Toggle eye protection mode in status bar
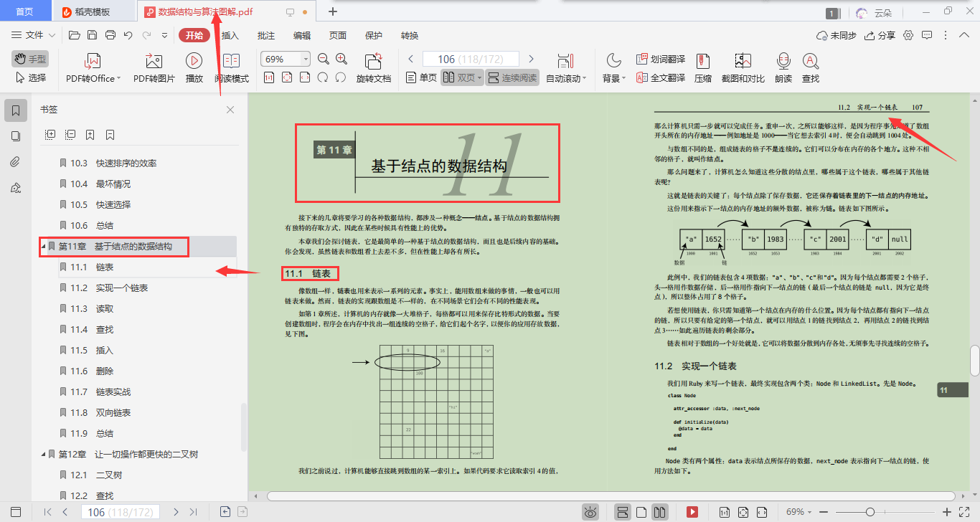This screenshot has height=522, width=980. (590, 512)
